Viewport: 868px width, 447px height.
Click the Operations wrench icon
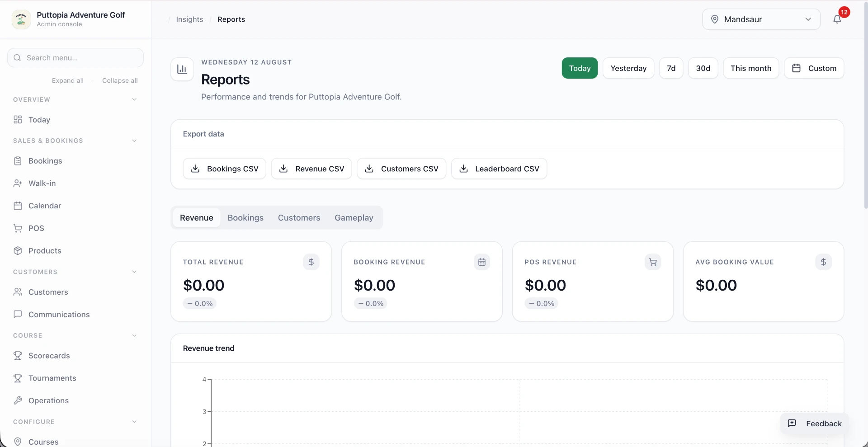click(x=18, y=400)
